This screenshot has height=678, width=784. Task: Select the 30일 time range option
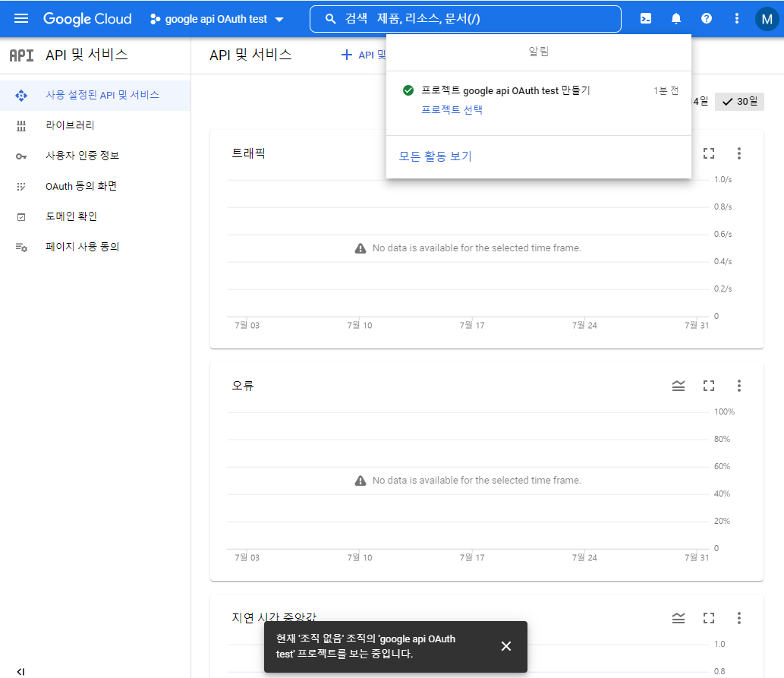click(x=739, y=102)
